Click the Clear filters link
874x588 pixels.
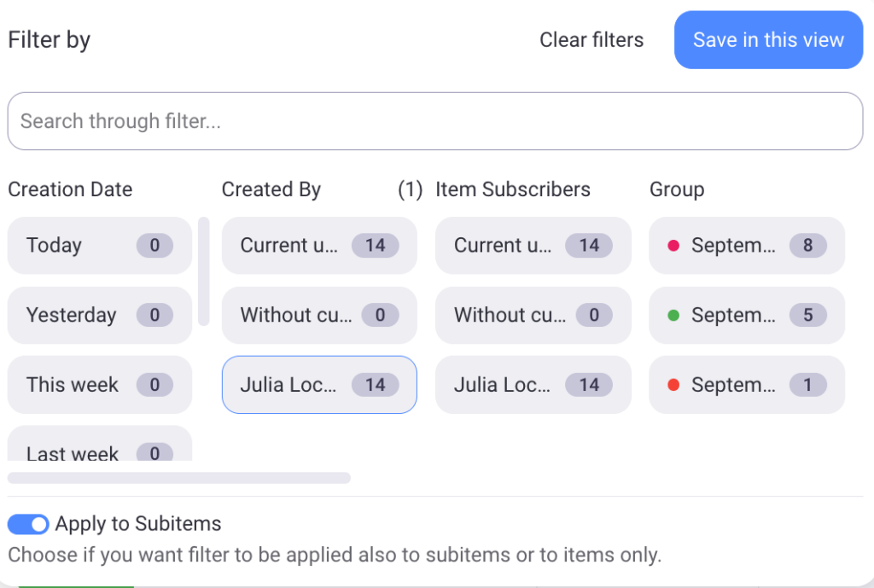591,40
